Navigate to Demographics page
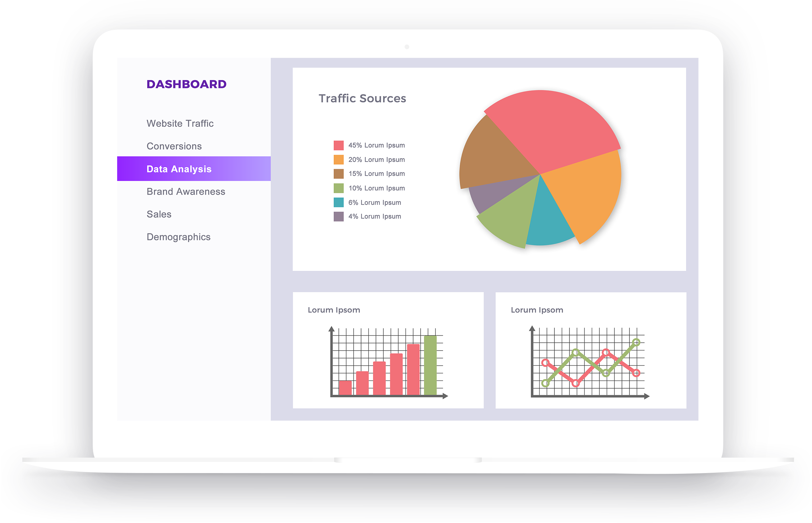The width and height of the screenshot is (812, 523). click(x=178, y=237)
